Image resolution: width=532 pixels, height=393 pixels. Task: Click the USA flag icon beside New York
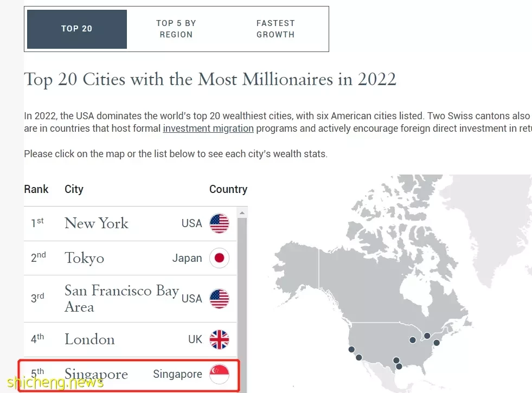(219, 223)
